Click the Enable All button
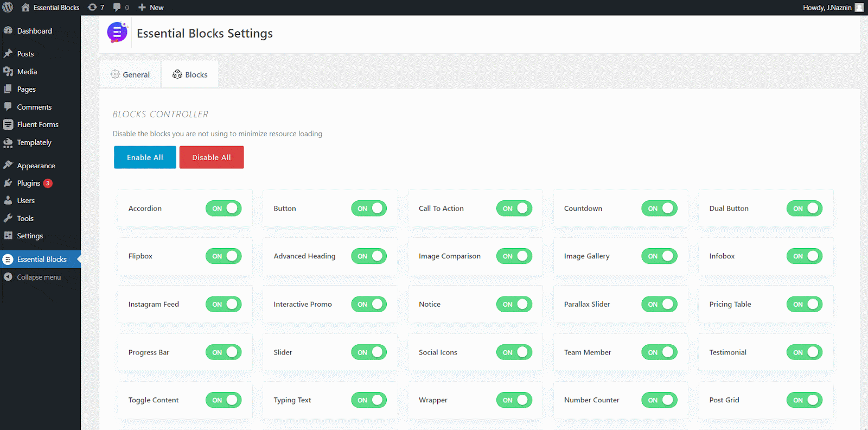 click(145, 157)
